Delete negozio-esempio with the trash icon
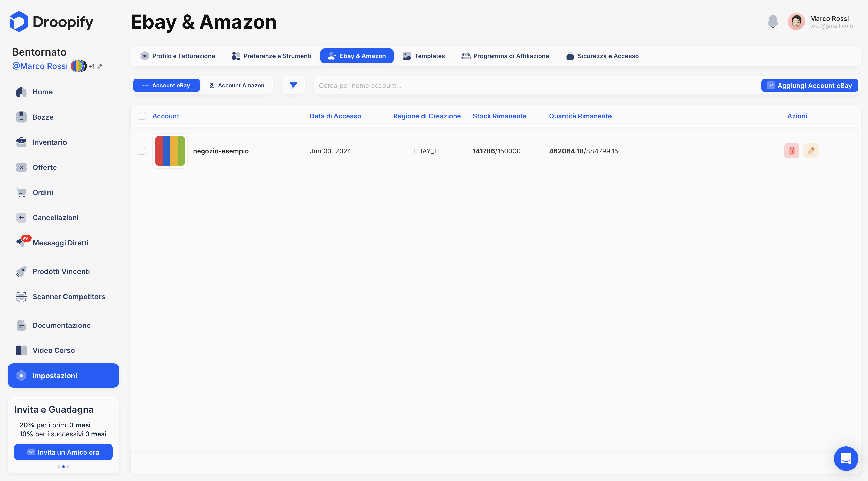The image size is (868, 481). coord(792,151)
